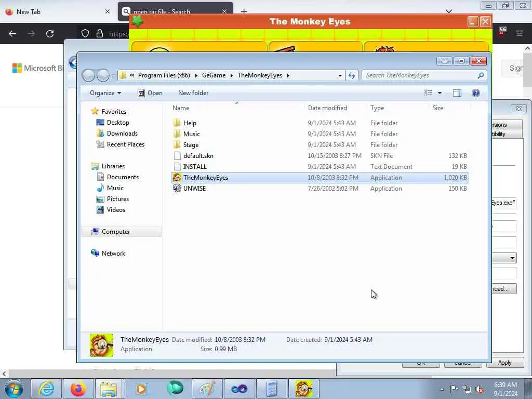The height and width of the screenshot is (399, 532).
Task: Expand the view options dropdown arrow
Action: coord(440,93)
